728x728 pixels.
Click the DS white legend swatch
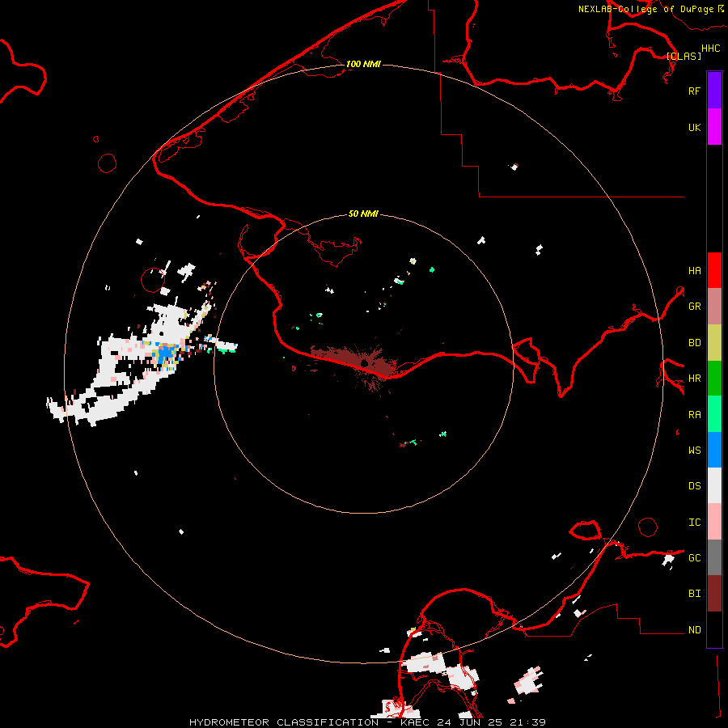pos(714,485)
